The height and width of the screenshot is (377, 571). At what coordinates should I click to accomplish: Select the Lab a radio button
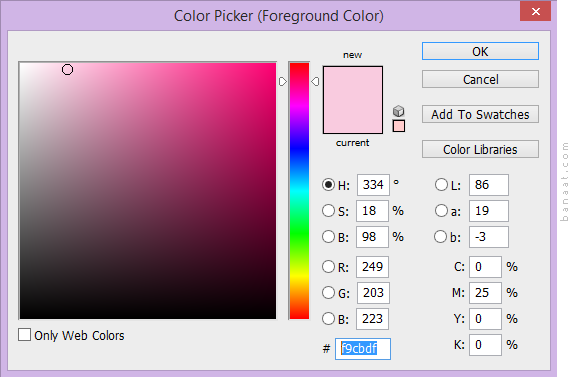441,211
